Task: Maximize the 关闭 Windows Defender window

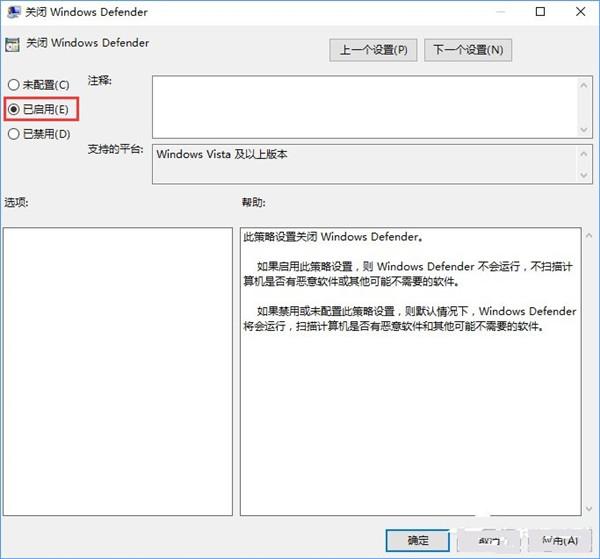Action: coord(540,12)
